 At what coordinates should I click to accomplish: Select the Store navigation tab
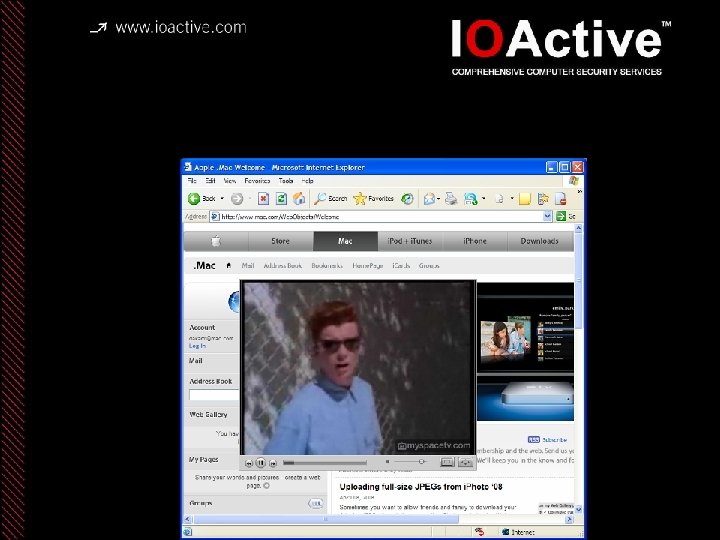pyautogui.click(x=281, y=241)
